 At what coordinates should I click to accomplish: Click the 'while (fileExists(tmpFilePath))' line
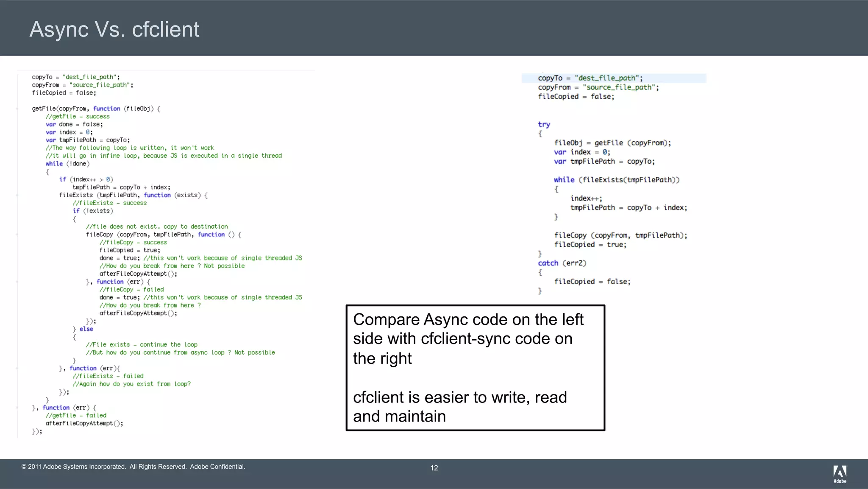pos(616,180)
